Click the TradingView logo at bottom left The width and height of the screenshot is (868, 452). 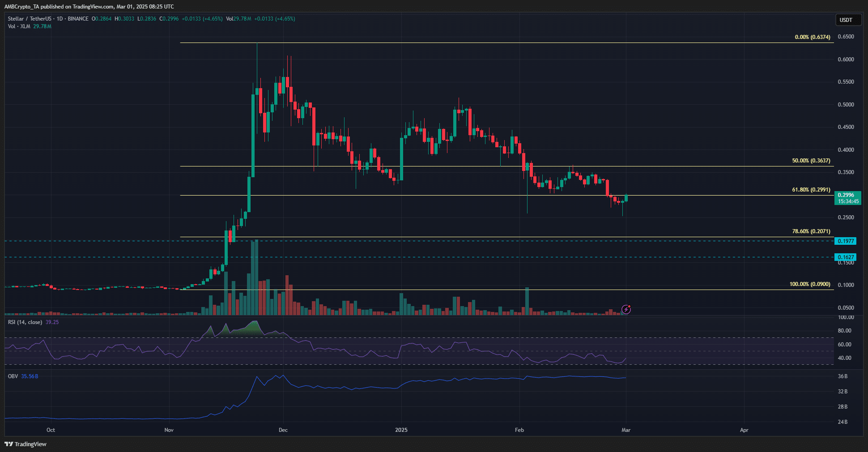[26, 444]
